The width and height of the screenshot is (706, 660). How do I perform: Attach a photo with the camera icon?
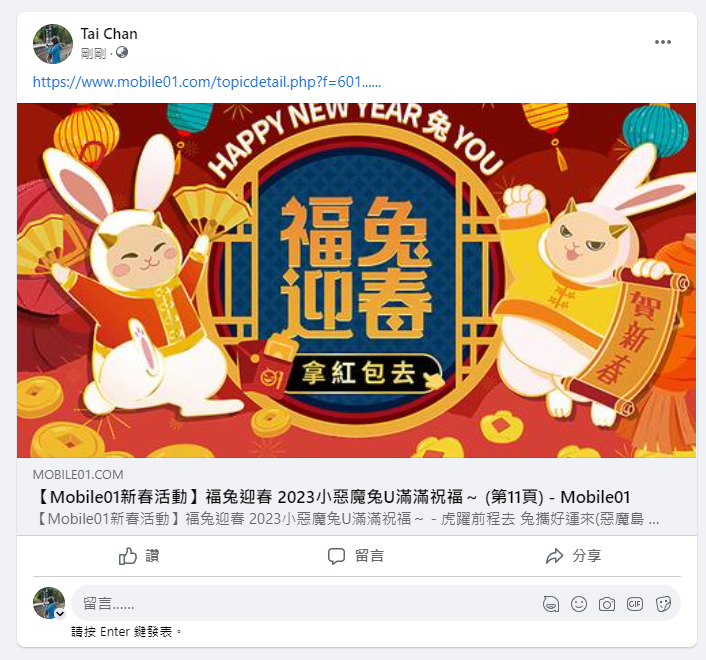(606, 604)
